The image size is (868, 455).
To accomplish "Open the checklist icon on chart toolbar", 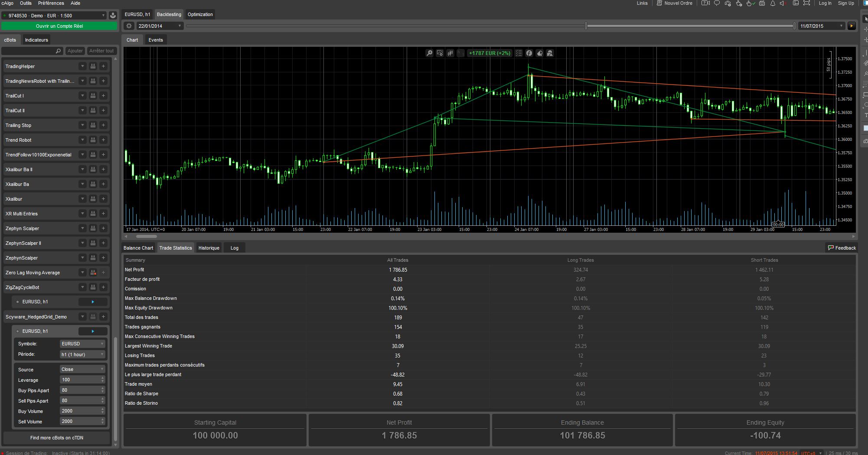I will [519, 53].
